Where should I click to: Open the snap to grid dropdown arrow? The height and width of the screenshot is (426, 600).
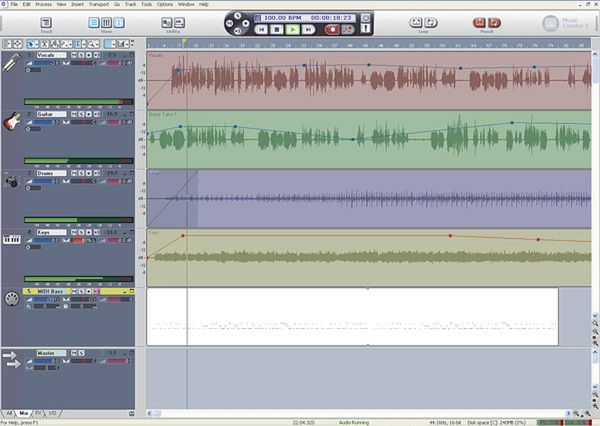pos(114,44)
